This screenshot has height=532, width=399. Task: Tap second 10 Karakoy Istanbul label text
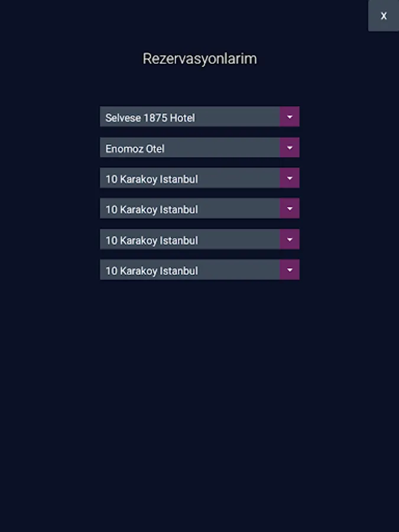click(152, 210)
